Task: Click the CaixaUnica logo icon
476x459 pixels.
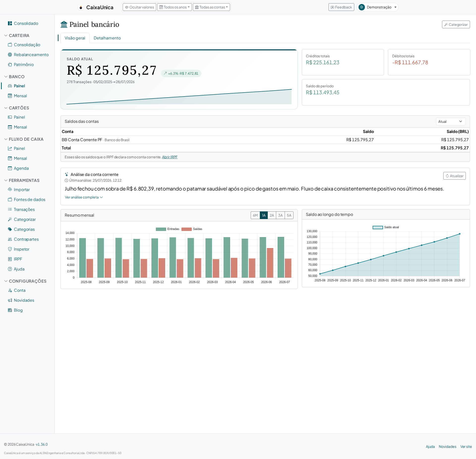Action: [x=81, y=7]
